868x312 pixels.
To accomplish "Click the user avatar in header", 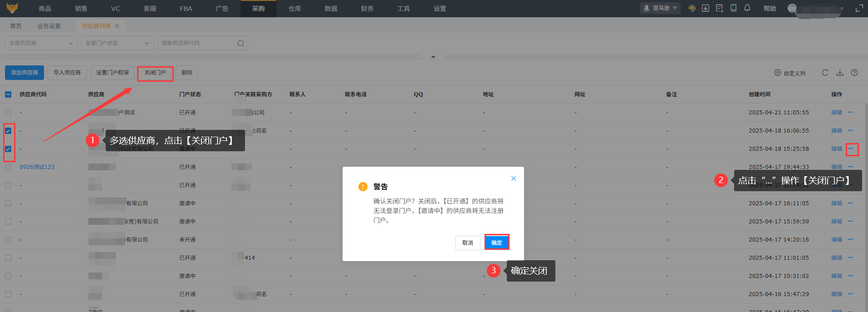I will pyautogui.click(x=792, y=8).
